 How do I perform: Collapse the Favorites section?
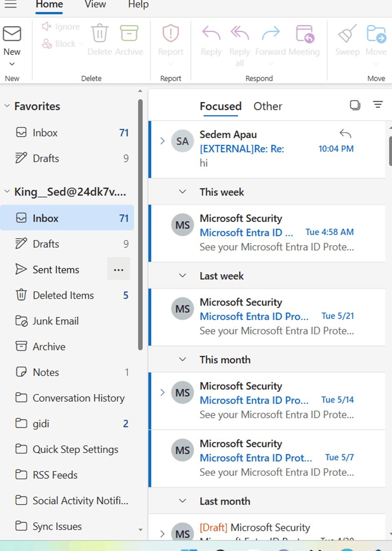7,105
